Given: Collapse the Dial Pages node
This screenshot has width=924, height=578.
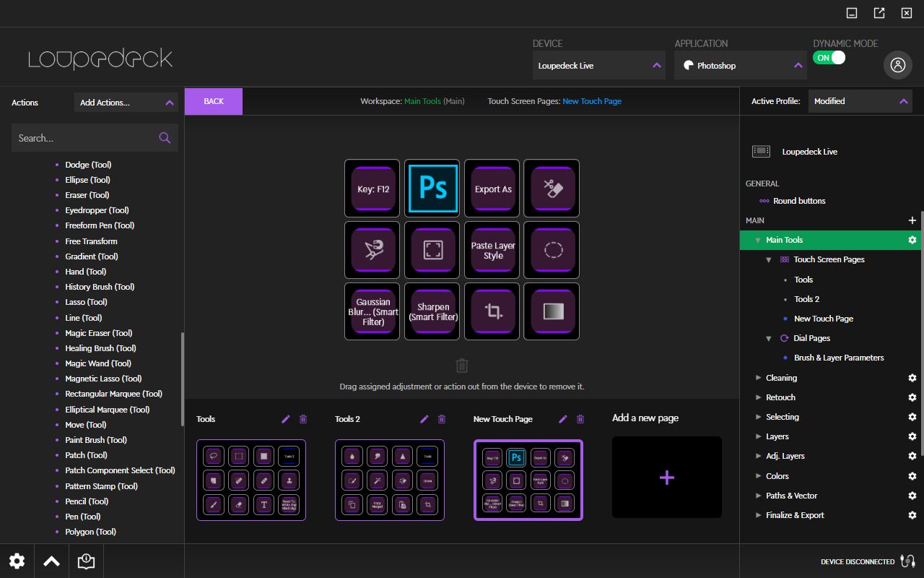Looking at the screenshot, I should coord(769,338).
